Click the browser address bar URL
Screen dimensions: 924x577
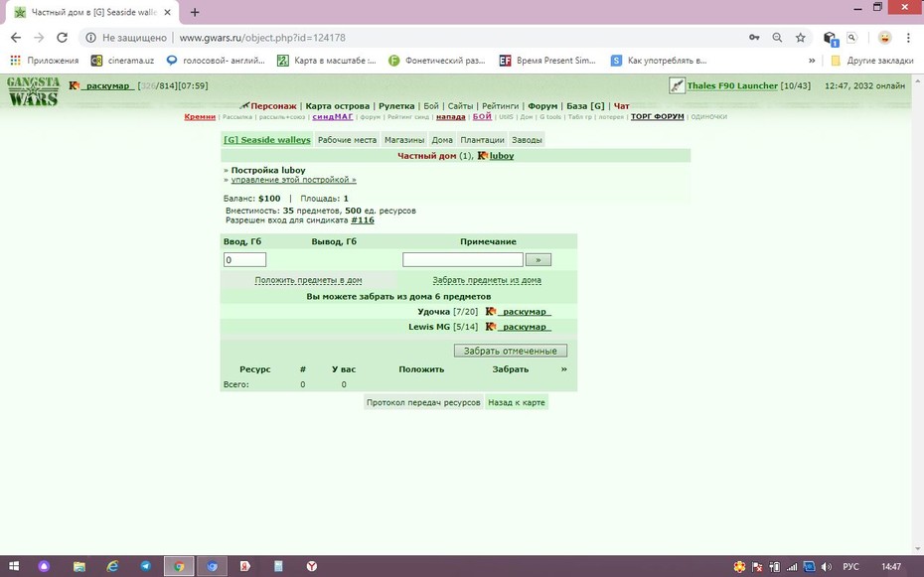point(262,38)
